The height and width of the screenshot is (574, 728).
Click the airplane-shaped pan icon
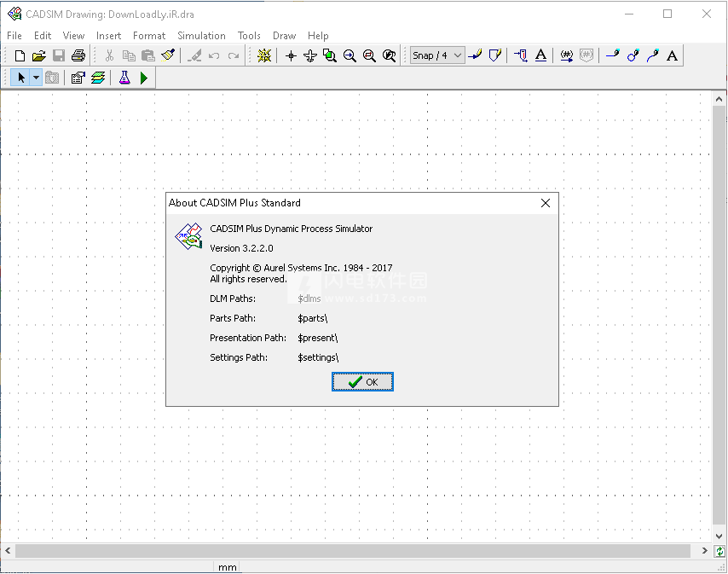[310, 56]
